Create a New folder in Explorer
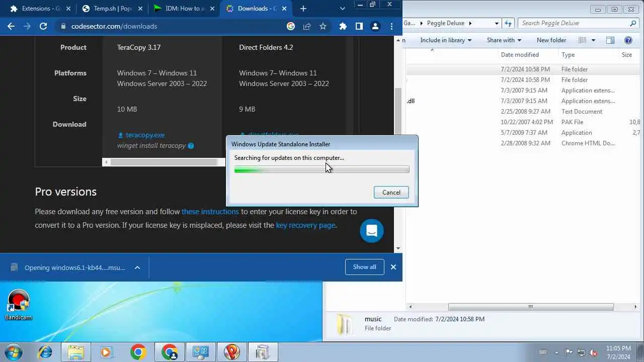644x362 pixels. (x=551, y=40)
